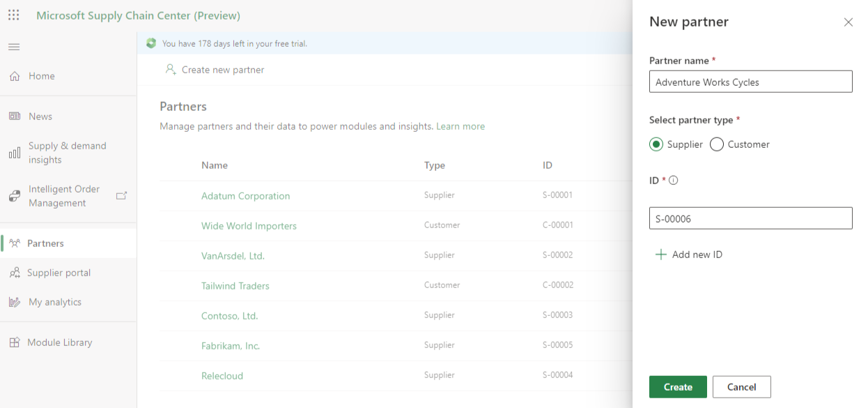Click the Customer type in Tailwind Traders row
This screenshot has width=868, height=408.
(x=442, y=285)
